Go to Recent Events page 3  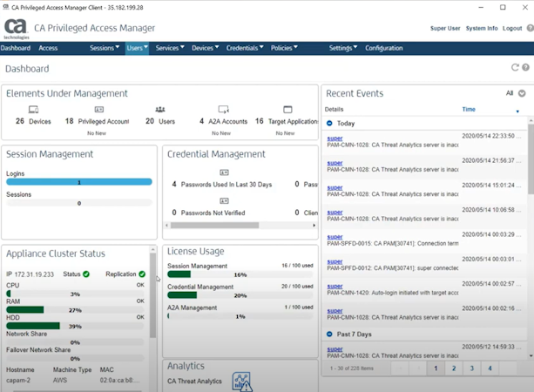[471, 368]
